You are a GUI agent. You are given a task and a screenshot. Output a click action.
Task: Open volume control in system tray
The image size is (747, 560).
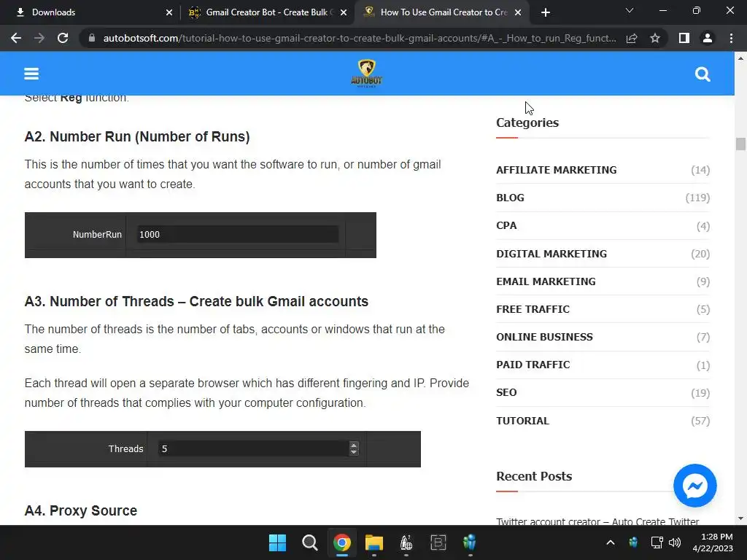pos(675,542)
